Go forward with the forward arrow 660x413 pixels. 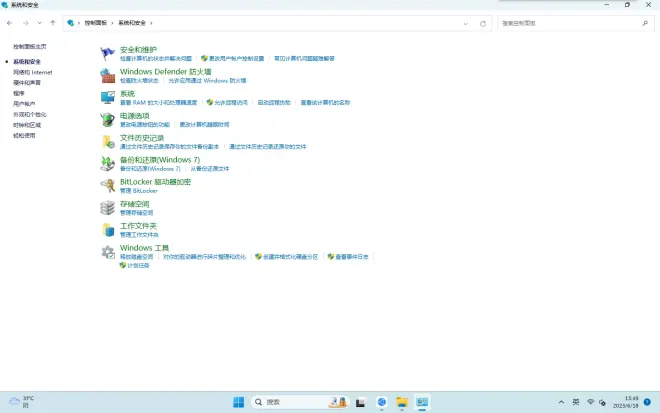(x=25, y=23)
